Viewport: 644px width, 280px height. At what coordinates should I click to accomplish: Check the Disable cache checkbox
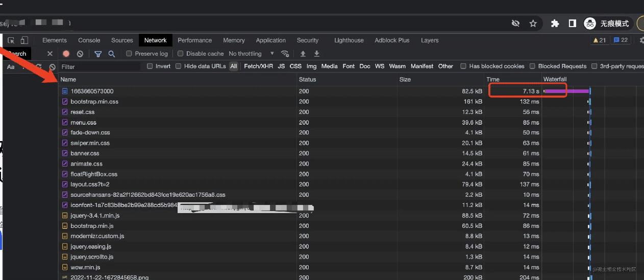[180, 54]
